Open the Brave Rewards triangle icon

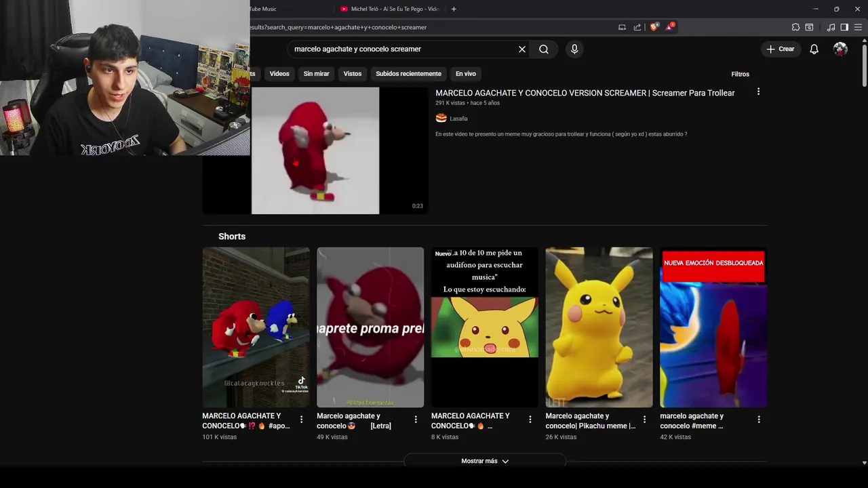click(x=670, y=27)
